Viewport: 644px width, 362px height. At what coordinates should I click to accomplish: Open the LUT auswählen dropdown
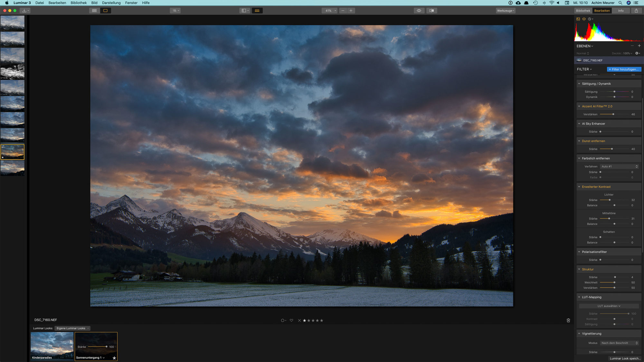tap(609, 306)
